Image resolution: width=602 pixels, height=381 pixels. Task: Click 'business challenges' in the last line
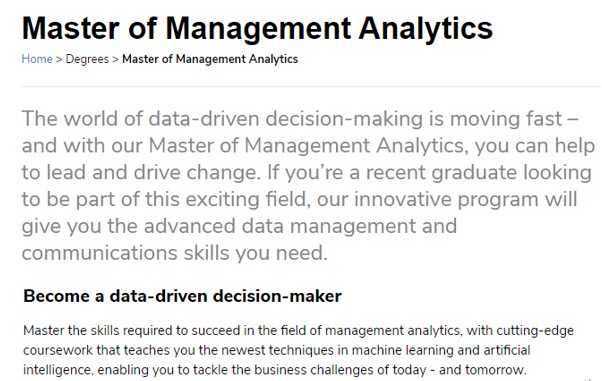(x=314, y=370)
